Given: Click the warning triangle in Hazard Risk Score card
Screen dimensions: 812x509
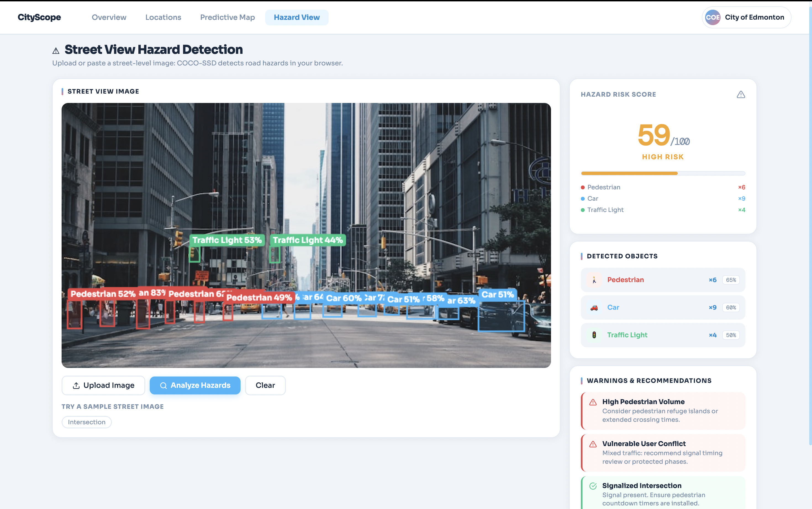Looking at the screenshot, I should 740,95.
